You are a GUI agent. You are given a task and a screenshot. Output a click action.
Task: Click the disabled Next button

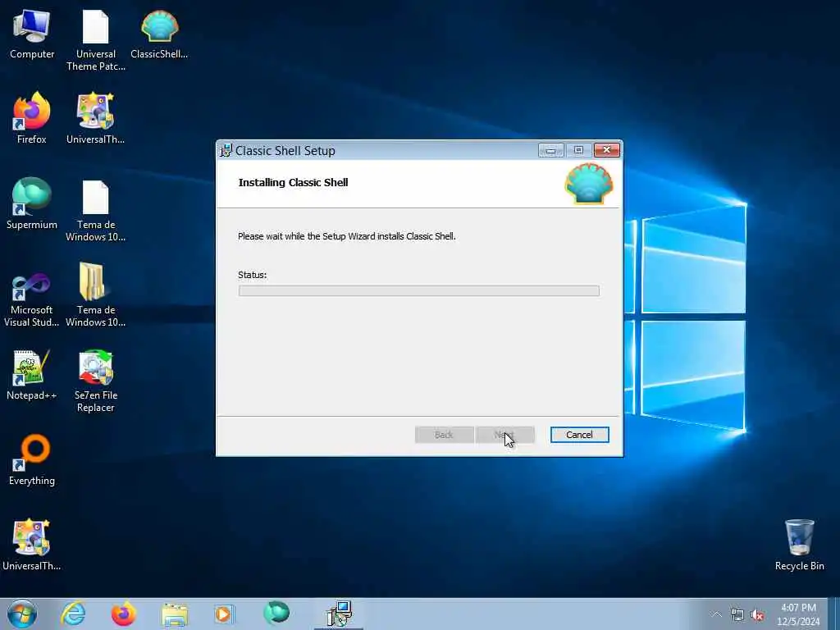tap(505, 435)
